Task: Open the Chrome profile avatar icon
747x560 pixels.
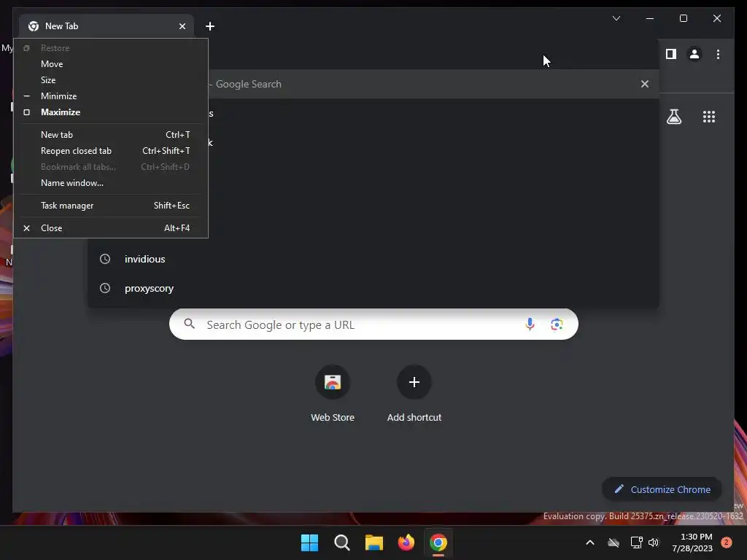Action: [694, 54]
